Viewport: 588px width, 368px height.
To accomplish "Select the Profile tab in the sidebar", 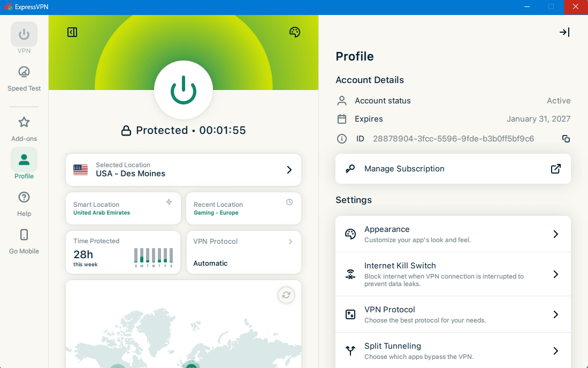I will pos(24,164).
